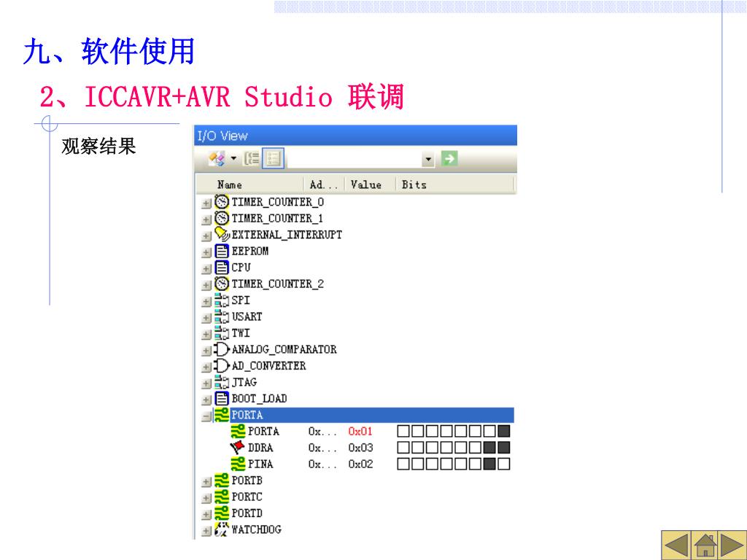The width and height of the screenshot is (747, 560).
Task: Click the PORTA register row icon
Action: pos(238,432)
